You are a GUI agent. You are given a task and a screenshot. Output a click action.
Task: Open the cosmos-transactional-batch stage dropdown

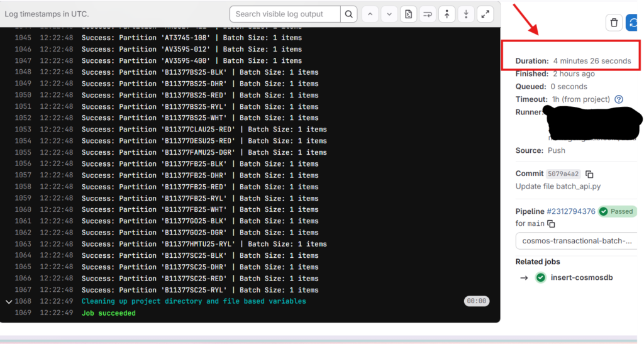click(577, 241)
